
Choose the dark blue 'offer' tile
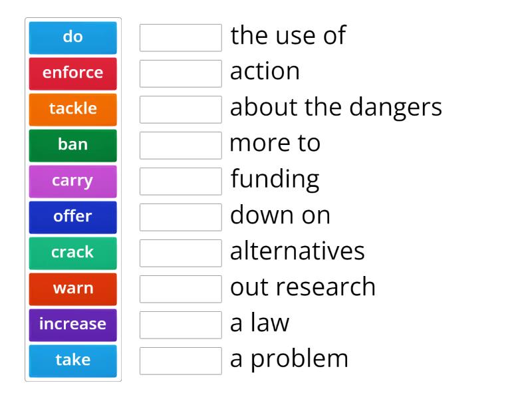[x=72, y=217]
